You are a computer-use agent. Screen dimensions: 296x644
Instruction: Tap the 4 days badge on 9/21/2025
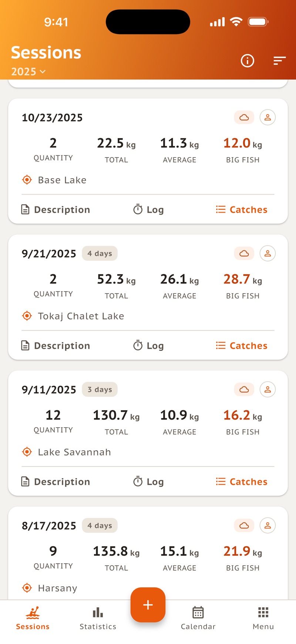[100, 253]
